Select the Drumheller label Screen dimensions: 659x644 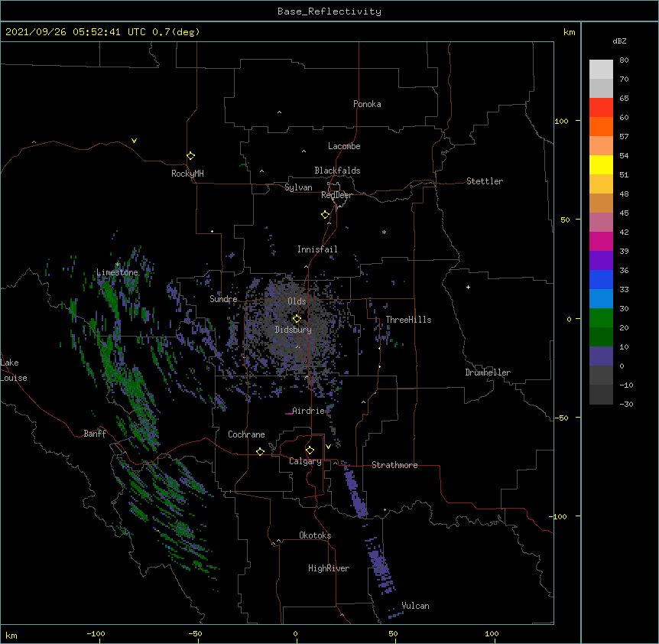(x=488, y=372)
